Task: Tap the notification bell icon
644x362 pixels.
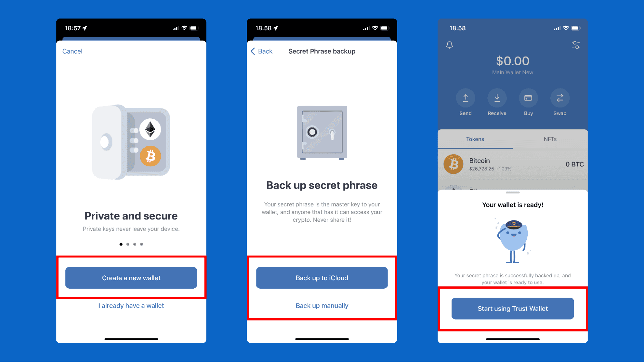Action: click(x=450, y=45)
